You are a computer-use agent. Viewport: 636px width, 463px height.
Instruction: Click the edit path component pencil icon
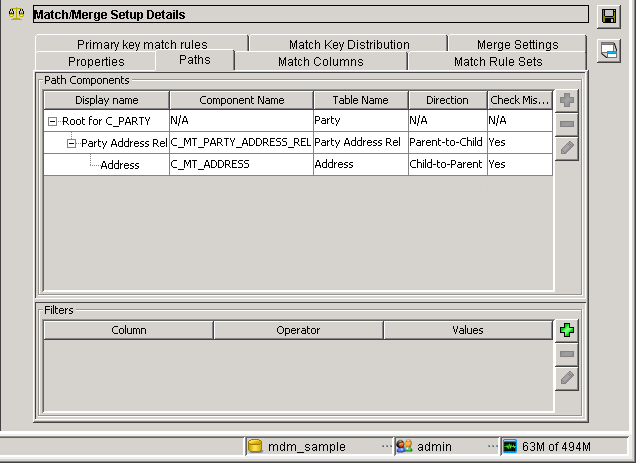566,148
